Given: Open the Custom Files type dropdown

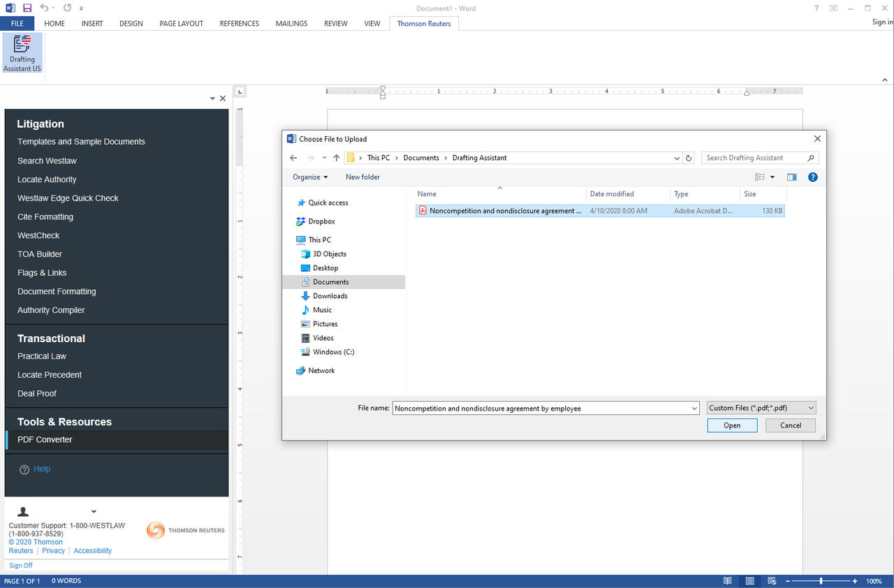Looking at the screenshot, I should [x=761, y=408].
